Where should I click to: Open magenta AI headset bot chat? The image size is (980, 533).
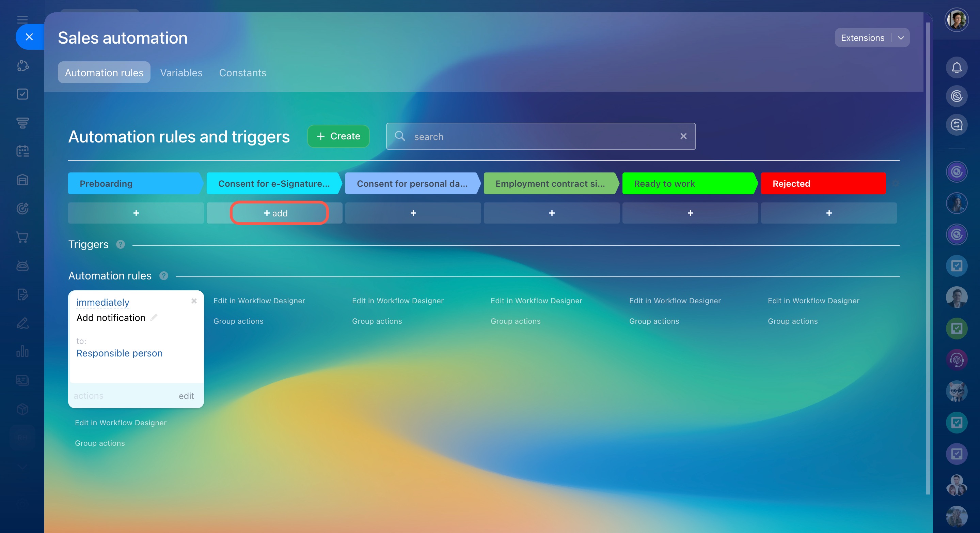click(957, 360)
